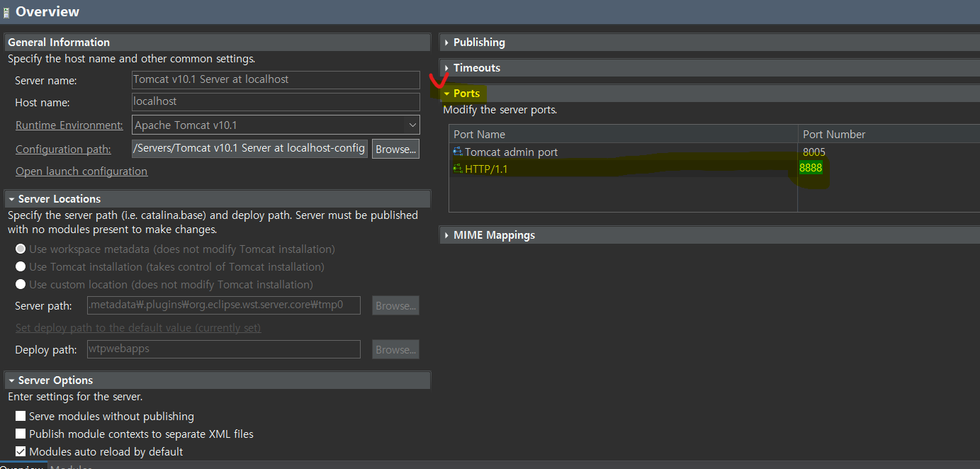The height and width of the screenshot is (469, 980).
Task: Click the Tomcat admin port row icon
Action: click(458, 152)
